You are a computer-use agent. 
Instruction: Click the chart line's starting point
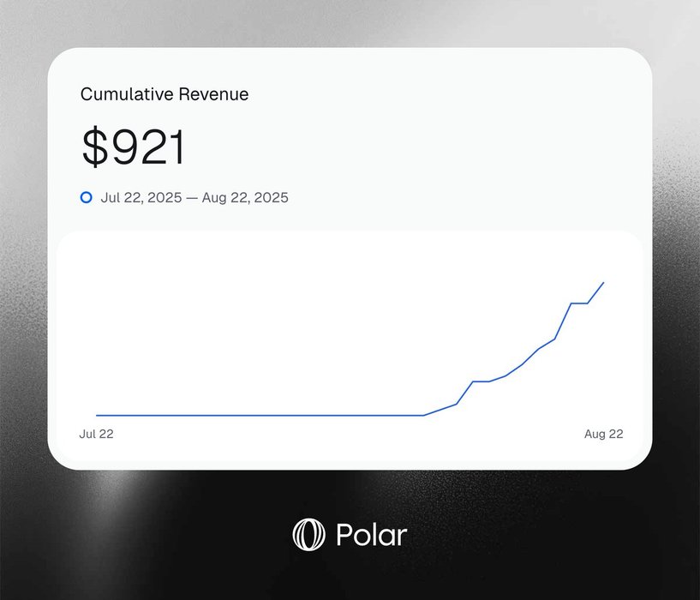[x=97, y=416]
